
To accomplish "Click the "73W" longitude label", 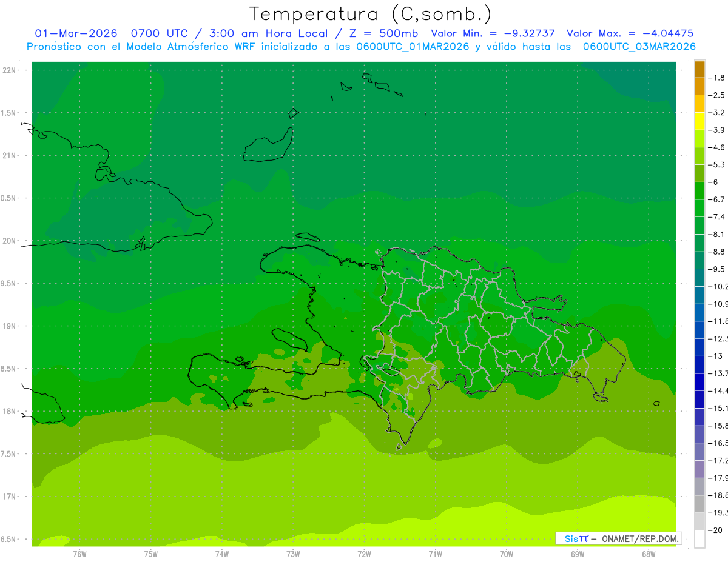I will pos(293,554).
